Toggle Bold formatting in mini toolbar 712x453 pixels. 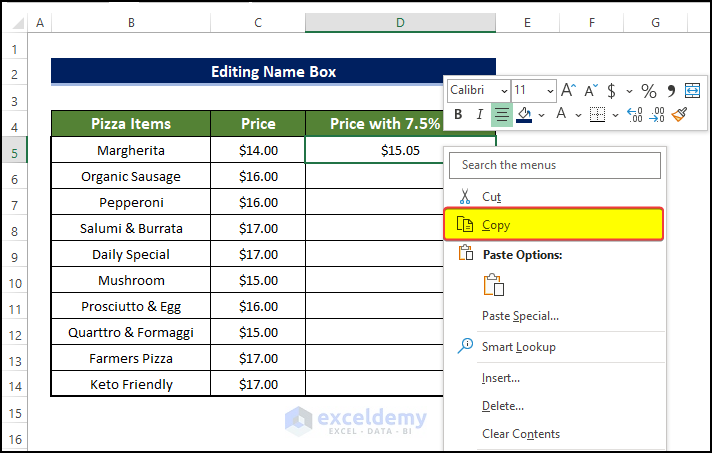(x=458, y=114)
